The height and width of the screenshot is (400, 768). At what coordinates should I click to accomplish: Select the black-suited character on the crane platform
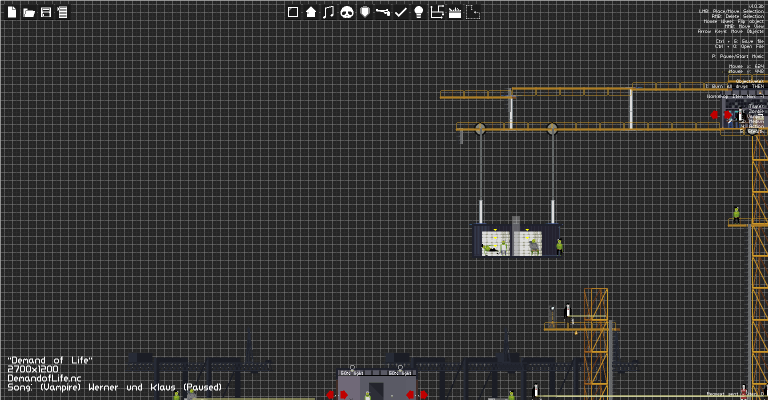[x=568, y=314]
